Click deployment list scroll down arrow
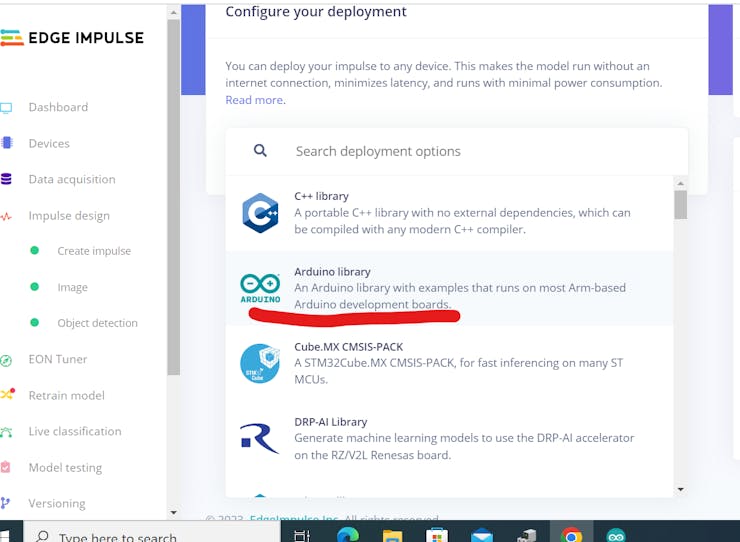Image resolution: width=740 pixels, height=542 pixels. pos(681,489)
